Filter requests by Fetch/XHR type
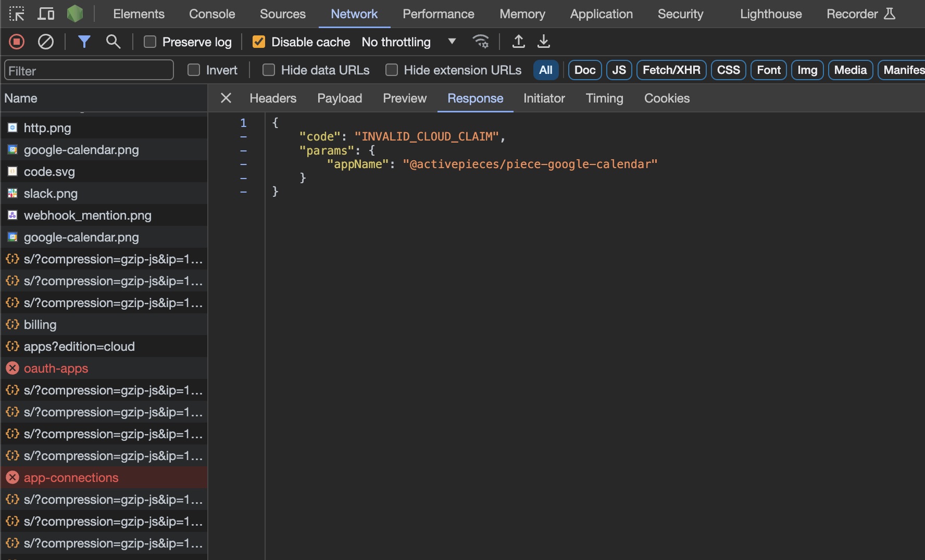The width and height of the screenshot is (925, 560). point(671,70)
